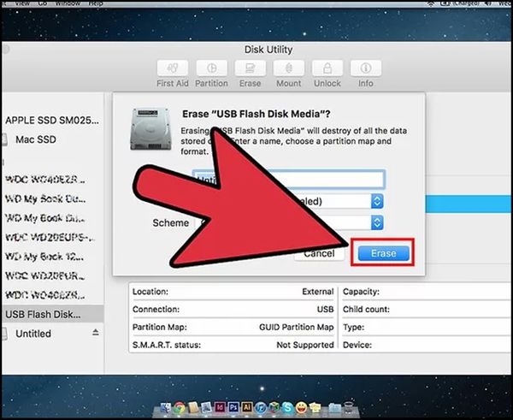Open the Scheme dropdown menu
The width and height of the screenshot is (513, 420).
click(x=377, y=222)
